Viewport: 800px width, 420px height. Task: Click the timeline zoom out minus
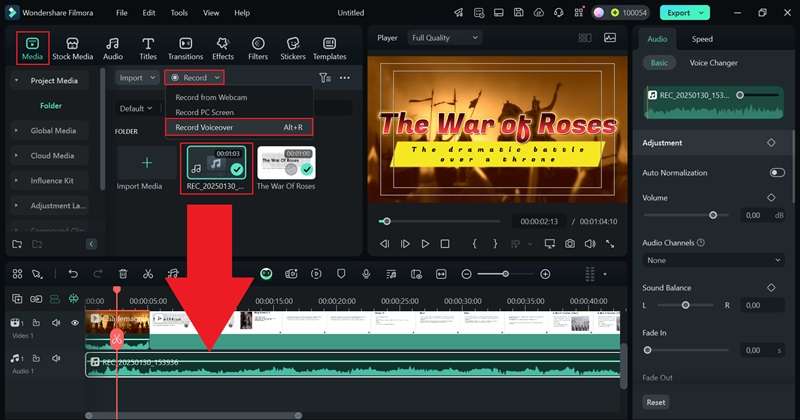466,274
